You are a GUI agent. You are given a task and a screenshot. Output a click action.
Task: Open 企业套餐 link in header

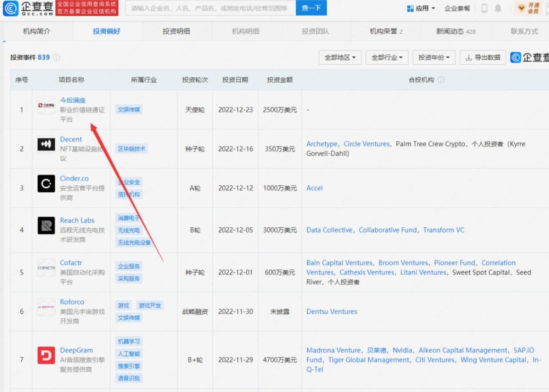(457, 8)
